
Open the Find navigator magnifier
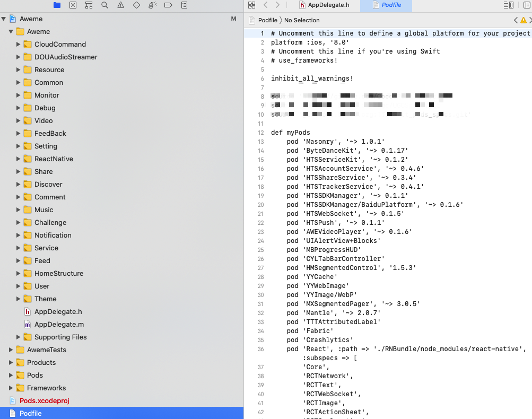(105, 5)
